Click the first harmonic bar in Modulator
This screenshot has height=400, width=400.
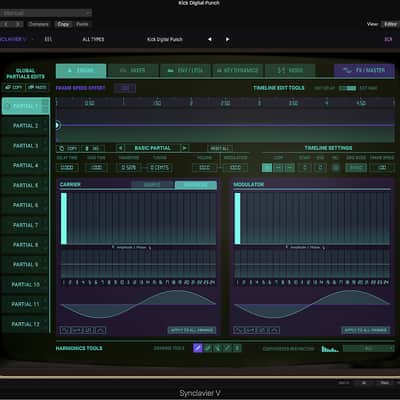[238, 218]
